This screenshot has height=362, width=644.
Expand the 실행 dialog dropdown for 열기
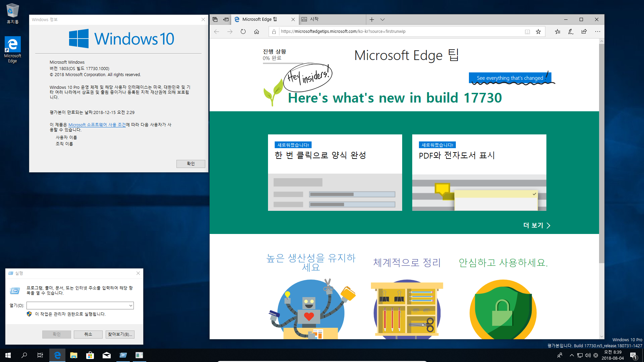(131, 305)
